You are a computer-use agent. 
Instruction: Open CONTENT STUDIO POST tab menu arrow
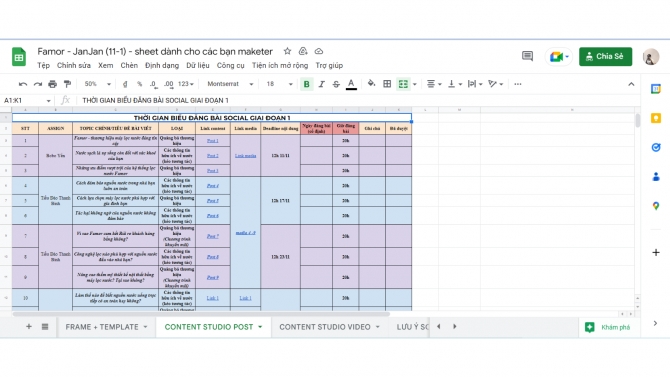click(x=260, y=327)
